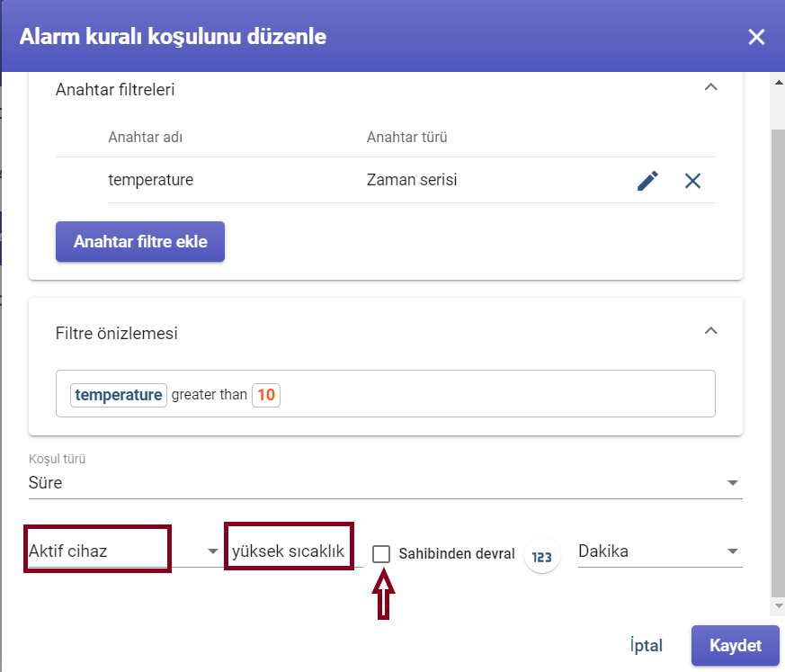Click the value 10 in filter preview
The image size is (785, 672).
click(x=266, y=395)
